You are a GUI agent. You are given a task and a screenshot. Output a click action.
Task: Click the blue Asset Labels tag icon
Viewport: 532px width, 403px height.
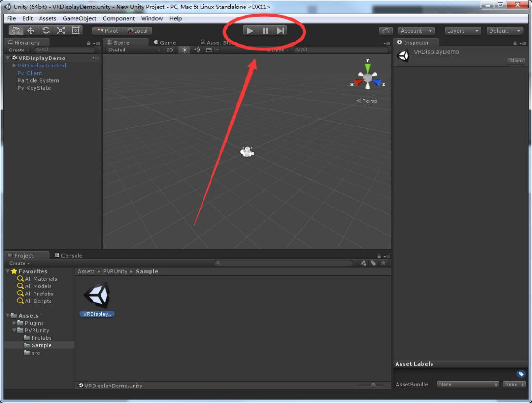click(x=521, y=374)
